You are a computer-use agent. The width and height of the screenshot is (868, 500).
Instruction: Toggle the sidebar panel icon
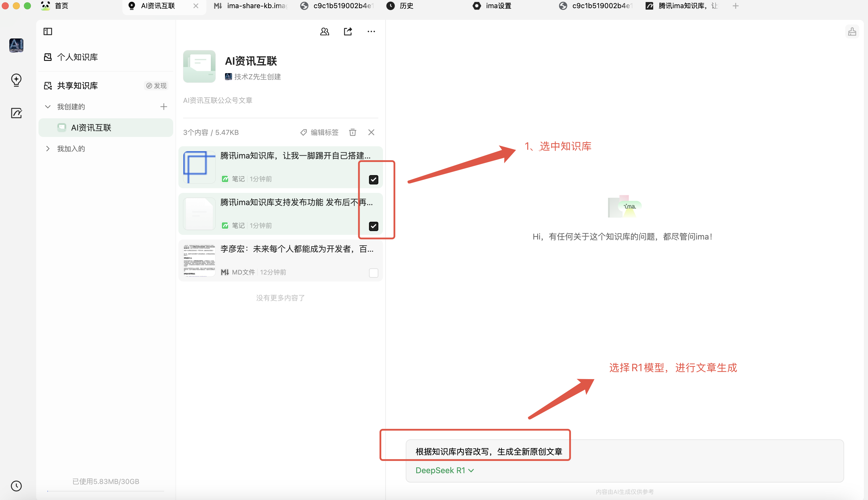(x=48, y=31)
